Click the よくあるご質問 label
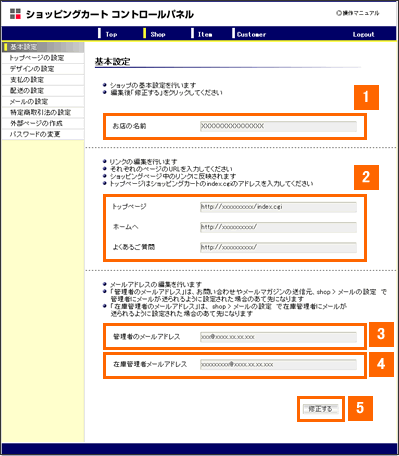Image resolution: width=399 pixels, height=456 pixels. tap(134, 247)
